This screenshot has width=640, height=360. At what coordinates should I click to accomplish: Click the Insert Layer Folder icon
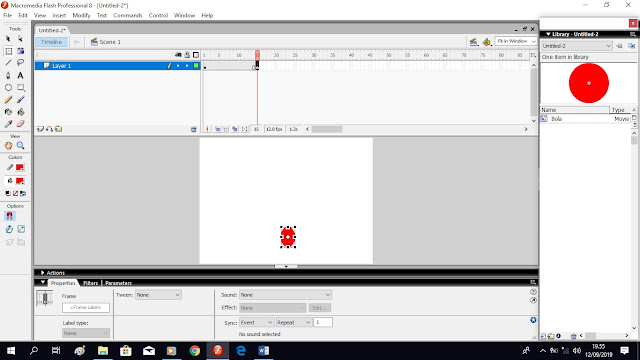(59, 129)
